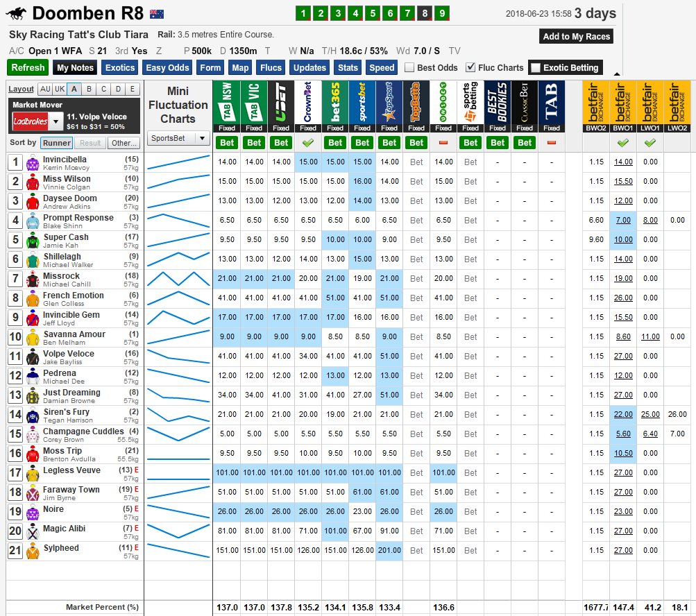Open the Ladbrokes Market Mover dropdown arrow
696x616 pixels.
pos(56,121)
